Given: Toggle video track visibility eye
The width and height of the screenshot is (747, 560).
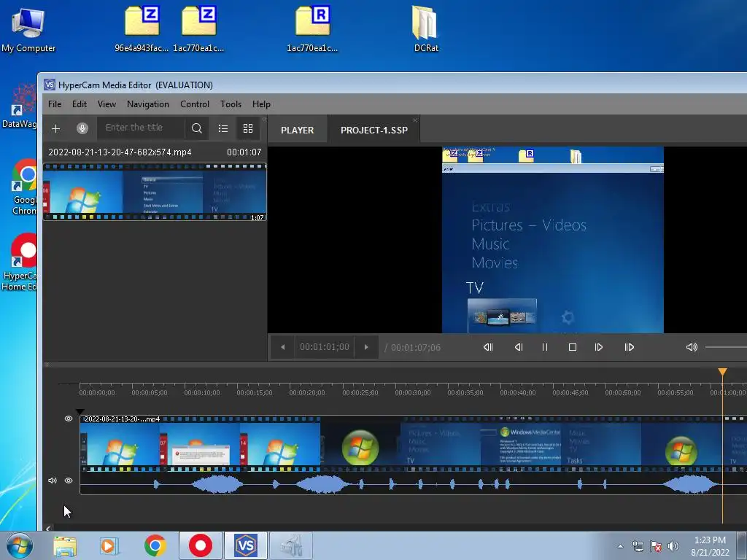Looking at the screenshot, I should coord(69,419).
